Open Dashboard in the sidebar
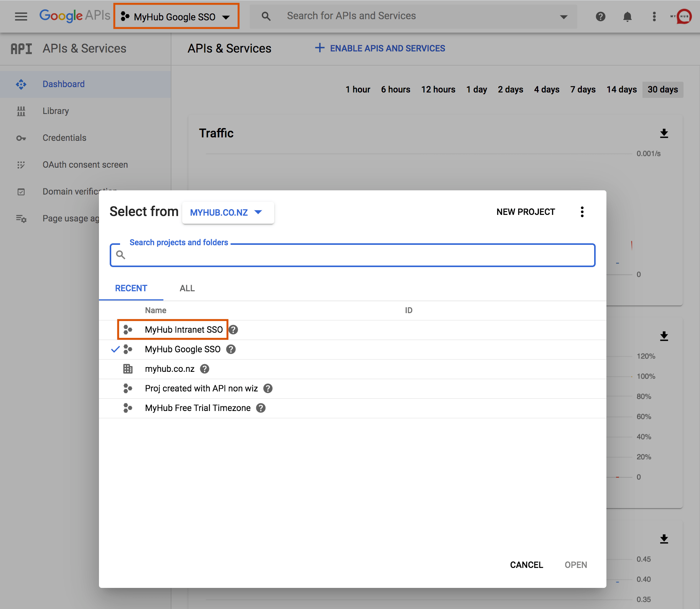The image size is (700, 609). click(x=86, y=84)
